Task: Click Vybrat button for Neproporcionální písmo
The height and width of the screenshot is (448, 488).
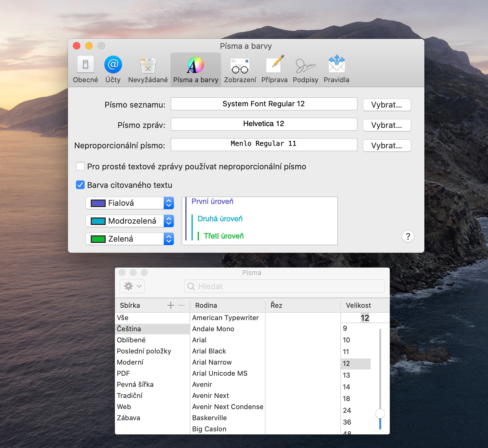Action: [x=387, y=146]
